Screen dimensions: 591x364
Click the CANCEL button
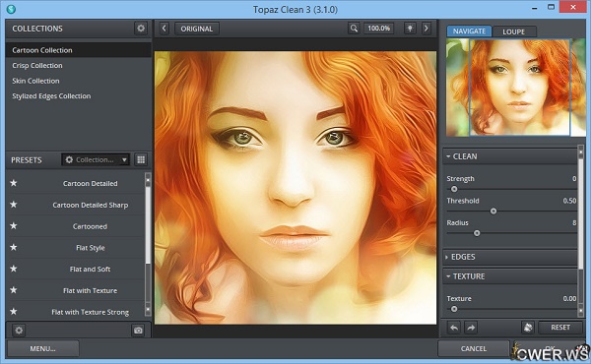click(474, 348)
